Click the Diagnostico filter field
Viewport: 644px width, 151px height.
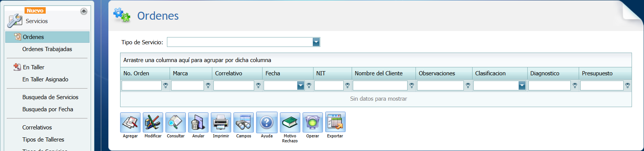click(x=550, y=86)
